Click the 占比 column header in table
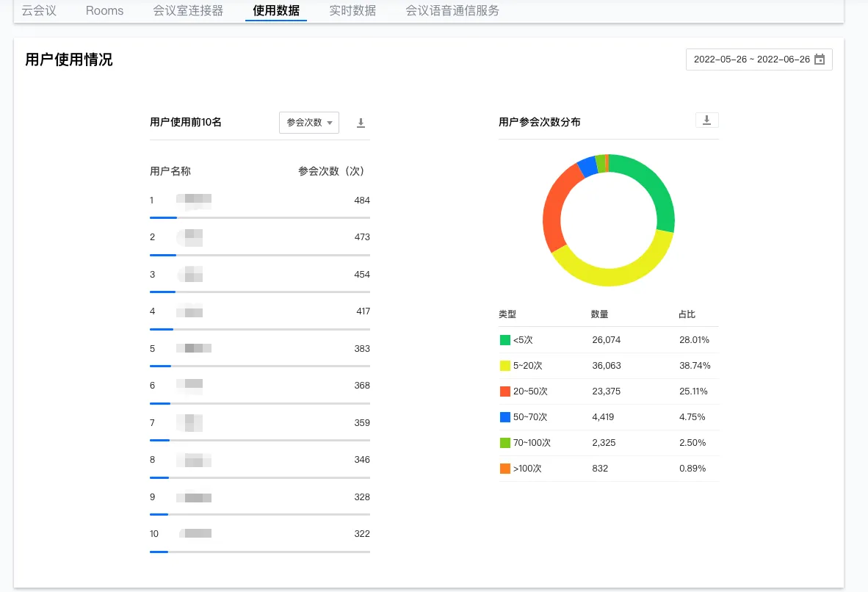868x592 pixels. pos(687,314)
